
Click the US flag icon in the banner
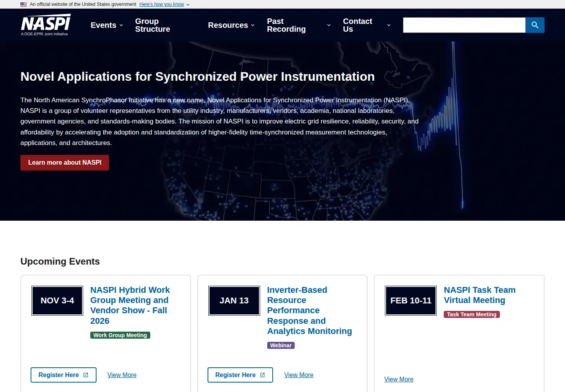pos(24,4)
